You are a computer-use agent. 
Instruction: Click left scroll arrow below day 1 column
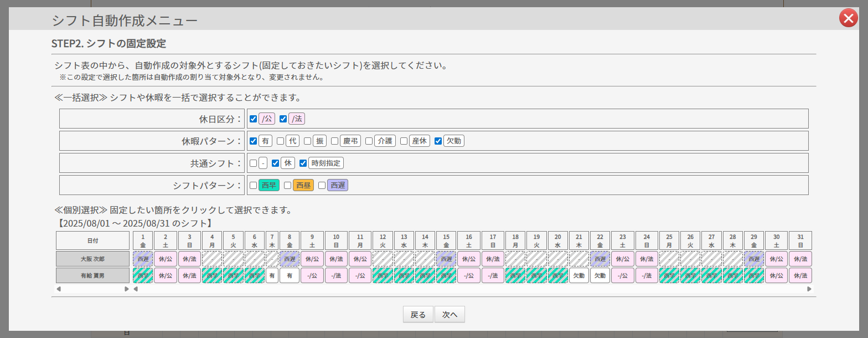[136, 289]
